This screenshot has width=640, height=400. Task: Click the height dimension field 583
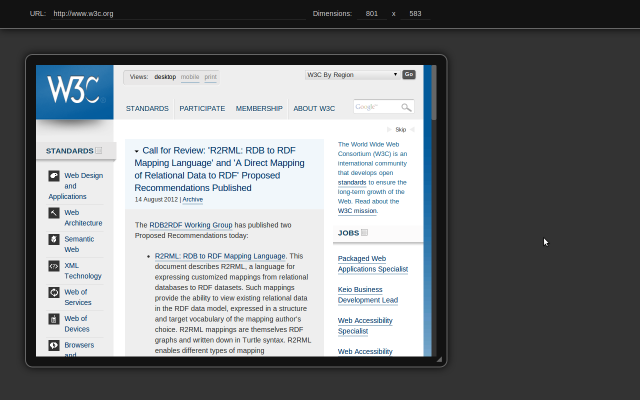415,13
